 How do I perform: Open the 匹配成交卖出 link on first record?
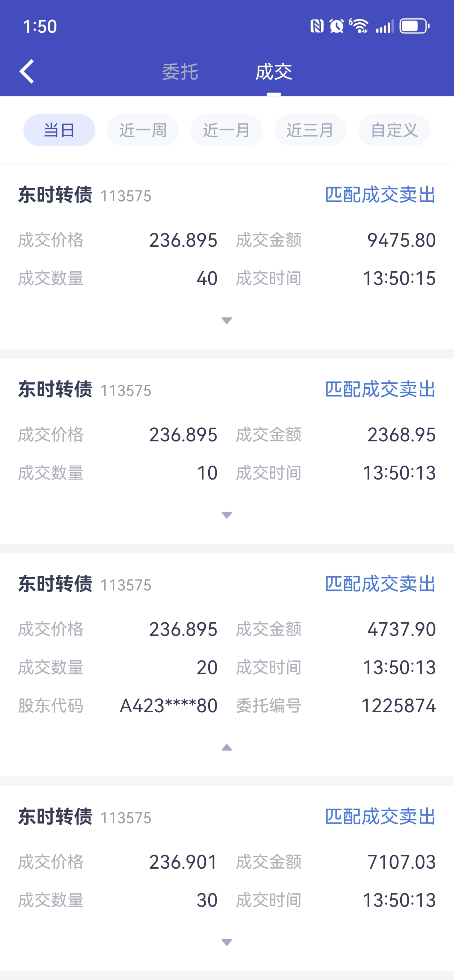pos(380,195)
